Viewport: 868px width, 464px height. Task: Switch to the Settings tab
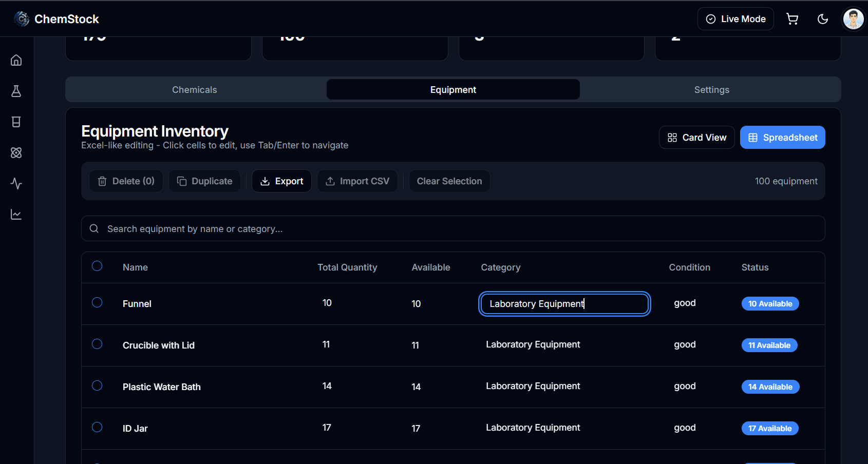[712, 90]
